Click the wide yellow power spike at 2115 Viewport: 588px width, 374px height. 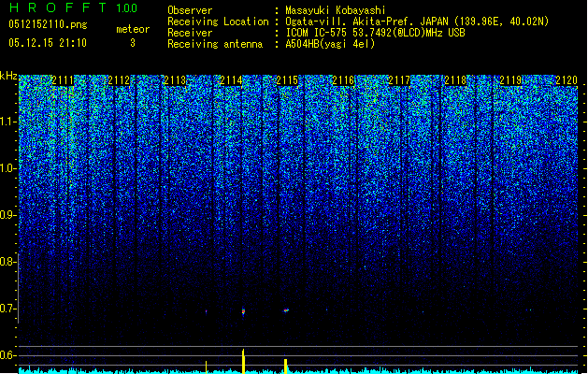pos(285,367)
